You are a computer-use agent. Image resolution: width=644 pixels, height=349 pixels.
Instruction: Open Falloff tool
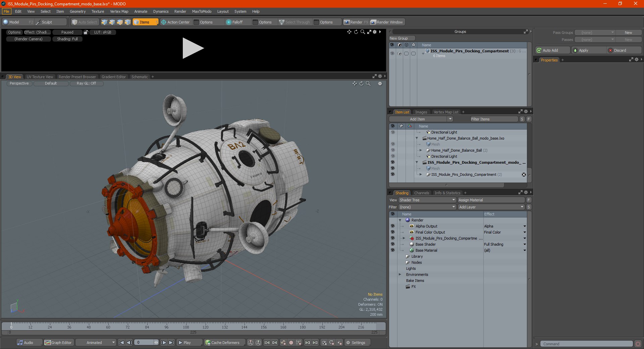[234, 22]
